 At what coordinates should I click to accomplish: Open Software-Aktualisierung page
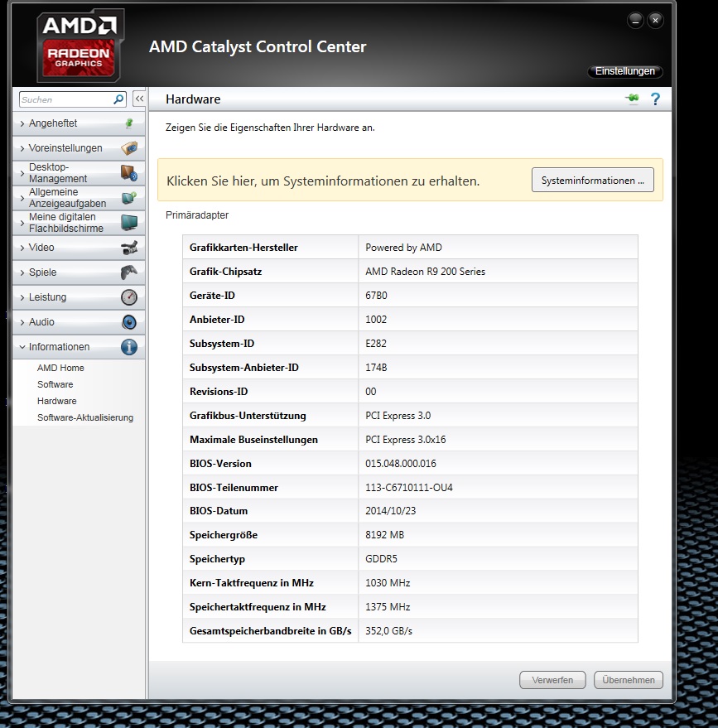[x=85, y=417]
